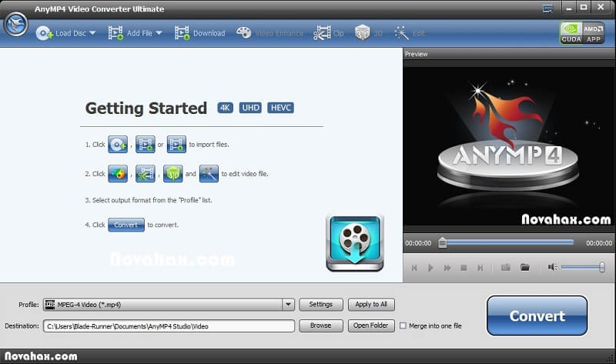This screenshot has width=616, height=364.
Task: Click Apply to All button
Action: (x=371, y=304)
